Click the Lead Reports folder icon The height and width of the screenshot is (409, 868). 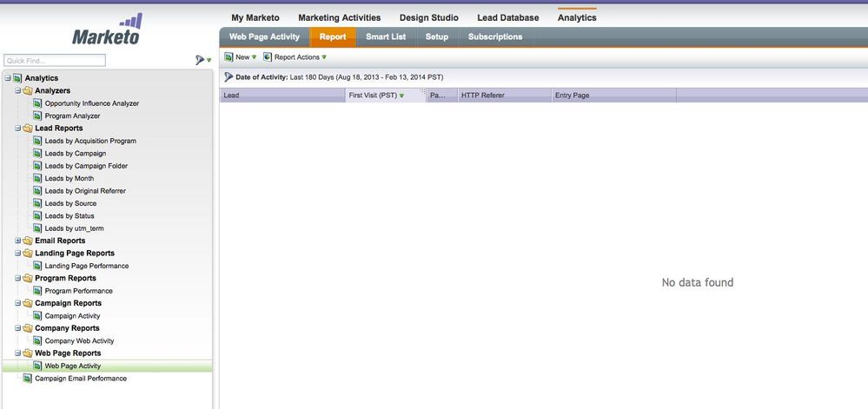tap(28, 129)
